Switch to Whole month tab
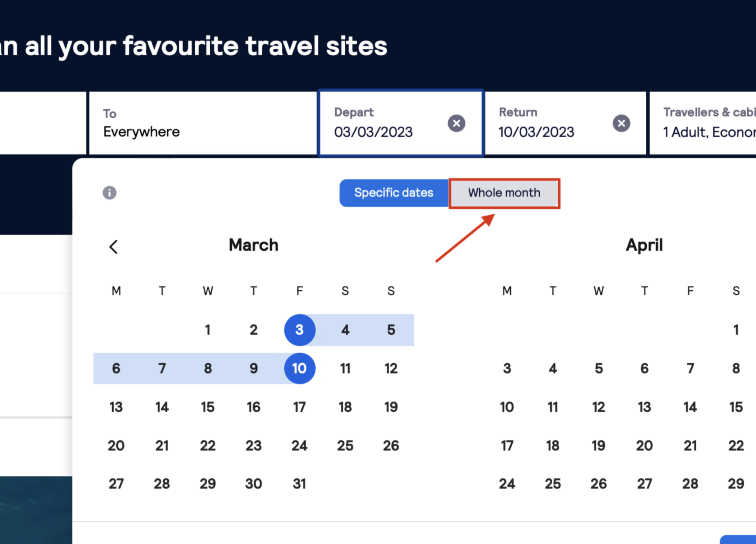Viewport: 756px width, 544px height. coord(504,193)
